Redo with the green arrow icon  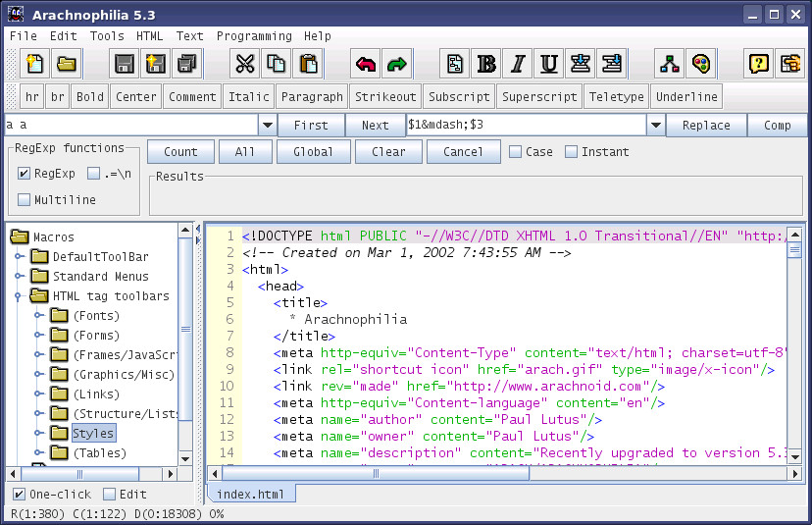[x=396, y=64]
